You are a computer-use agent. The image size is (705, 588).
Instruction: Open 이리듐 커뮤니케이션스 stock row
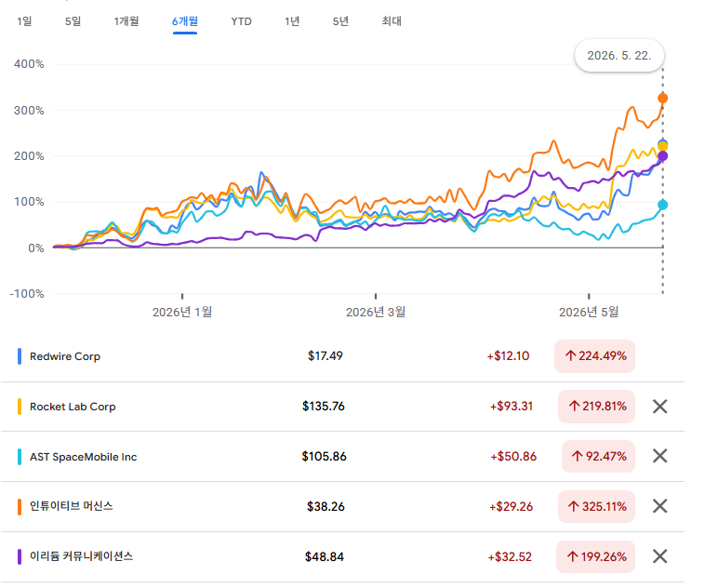coord(342,557)
